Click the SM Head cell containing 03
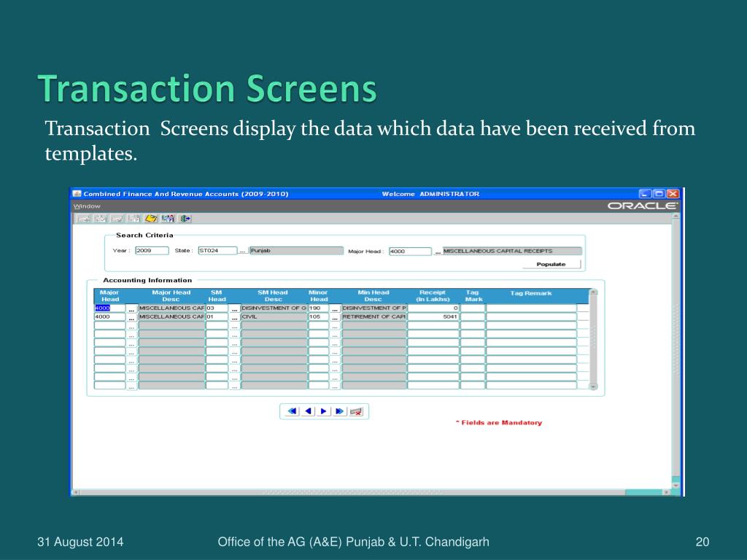 [217, 308]
